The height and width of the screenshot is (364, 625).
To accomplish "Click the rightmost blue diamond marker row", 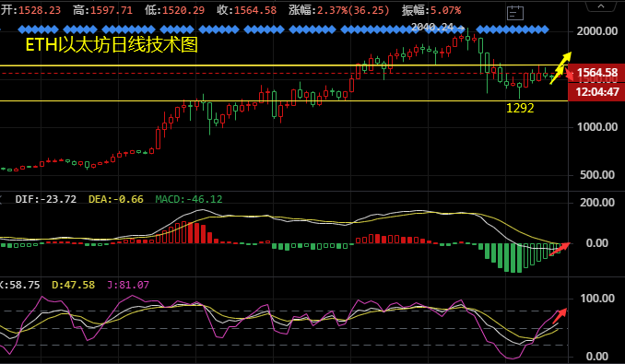I will (x=513, y=29).
